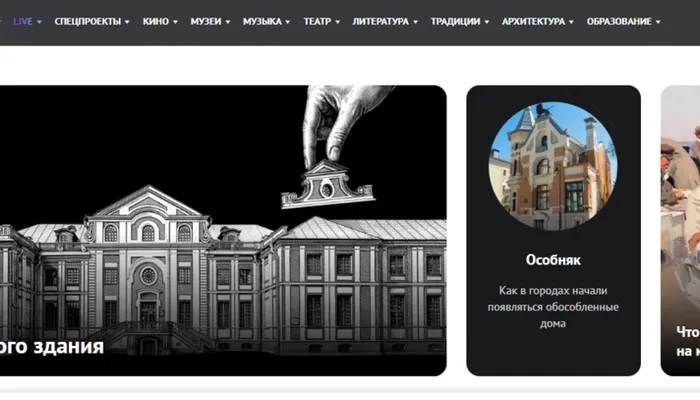Click the text about обособленные дома
This screenshot has height=400, width=700.
pos(553,307)
